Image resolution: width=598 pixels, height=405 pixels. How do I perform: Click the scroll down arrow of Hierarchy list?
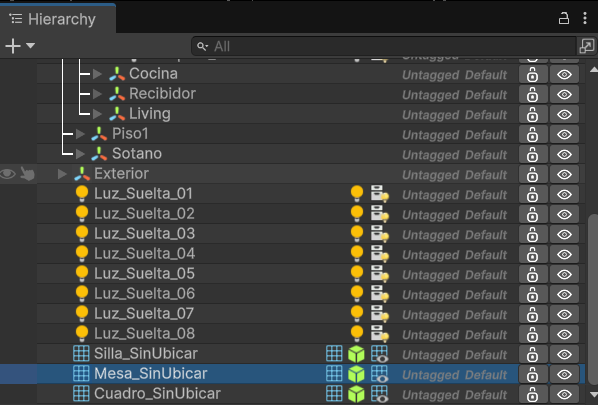593,394
